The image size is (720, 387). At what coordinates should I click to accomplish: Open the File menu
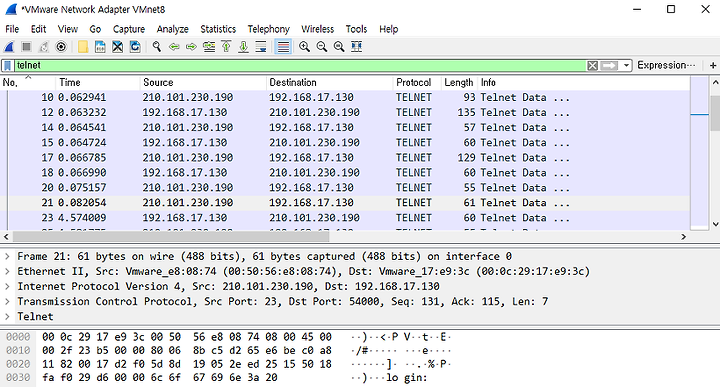12,29
